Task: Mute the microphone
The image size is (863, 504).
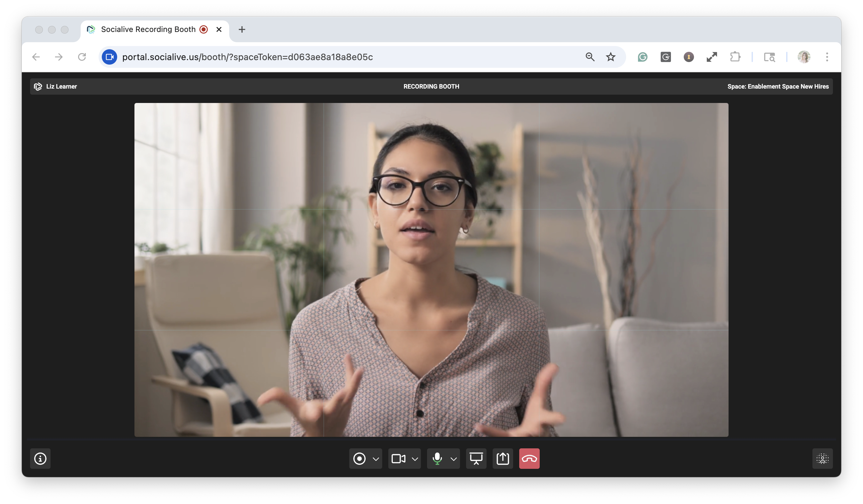Action: click(437, 459)
